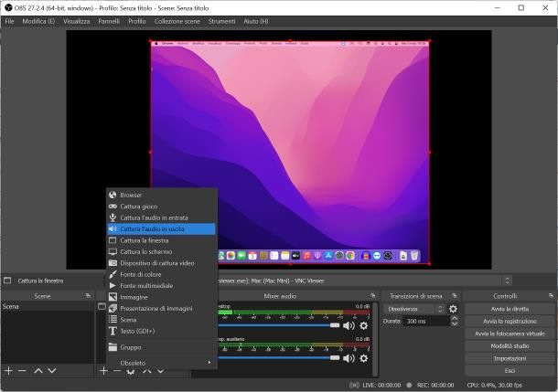Click Avvia la diretta
The image size is (558, 392).
click(x=510, y=309)
